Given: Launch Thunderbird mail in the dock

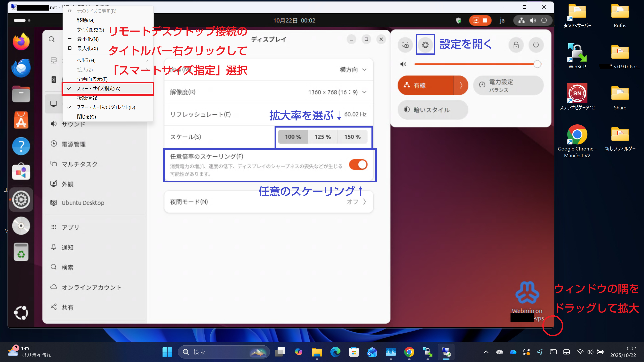Looking at the screenshot, I should click(x=21, y=68).
